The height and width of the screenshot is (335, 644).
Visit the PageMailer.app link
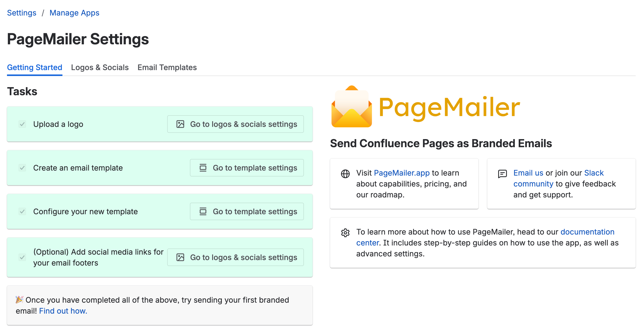coord(402,173)
